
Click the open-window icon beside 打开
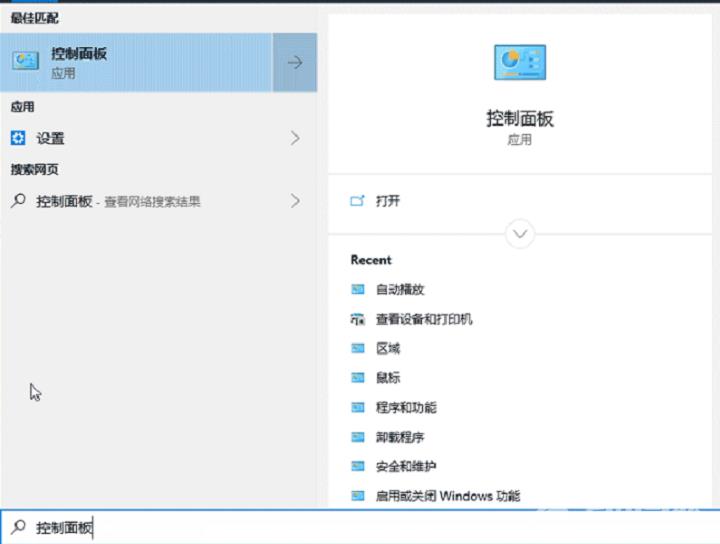click(357, 201)
